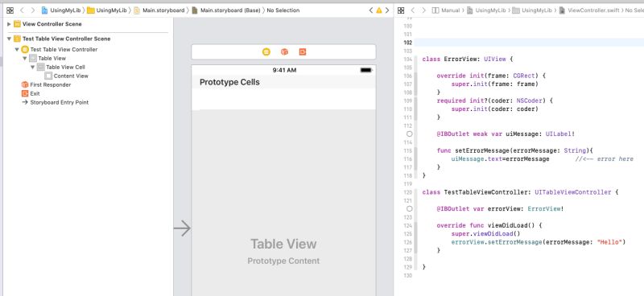Click the First Responder icon in outline
This screenshot has width=644, height=296.
coord(25,85)
